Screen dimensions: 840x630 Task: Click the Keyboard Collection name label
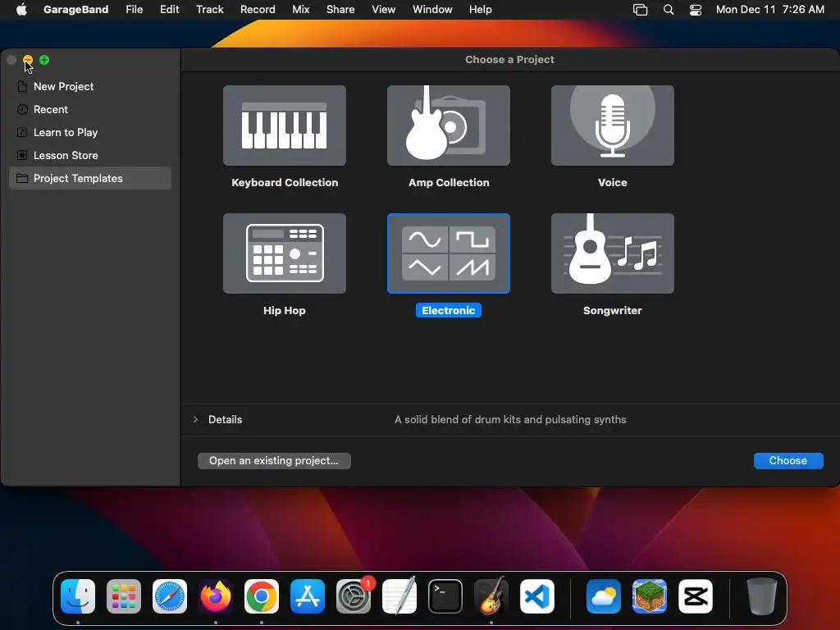(x=285, y=182)
